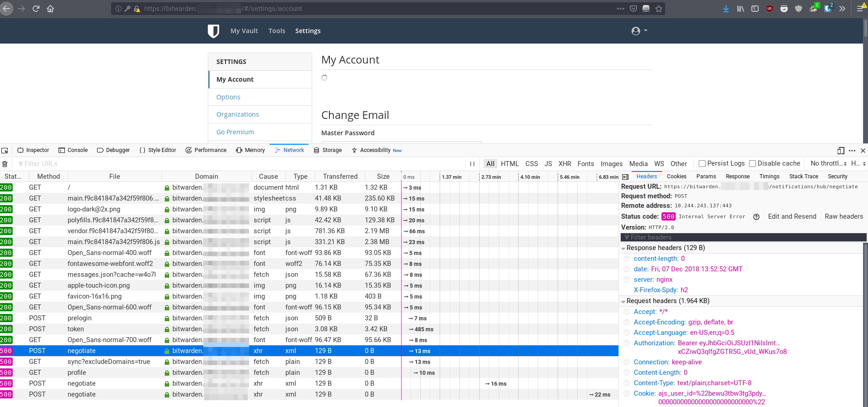Open My Vault in Bitwarden navigation
The image size is (868, 407).
pyautogui.click(x=244, y=31)
